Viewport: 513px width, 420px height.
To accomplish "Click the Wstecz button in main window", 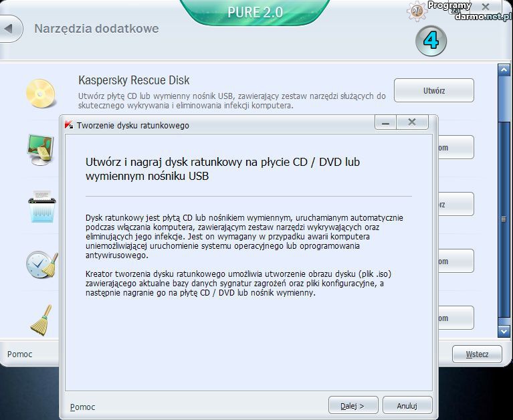I will (477, 354).
